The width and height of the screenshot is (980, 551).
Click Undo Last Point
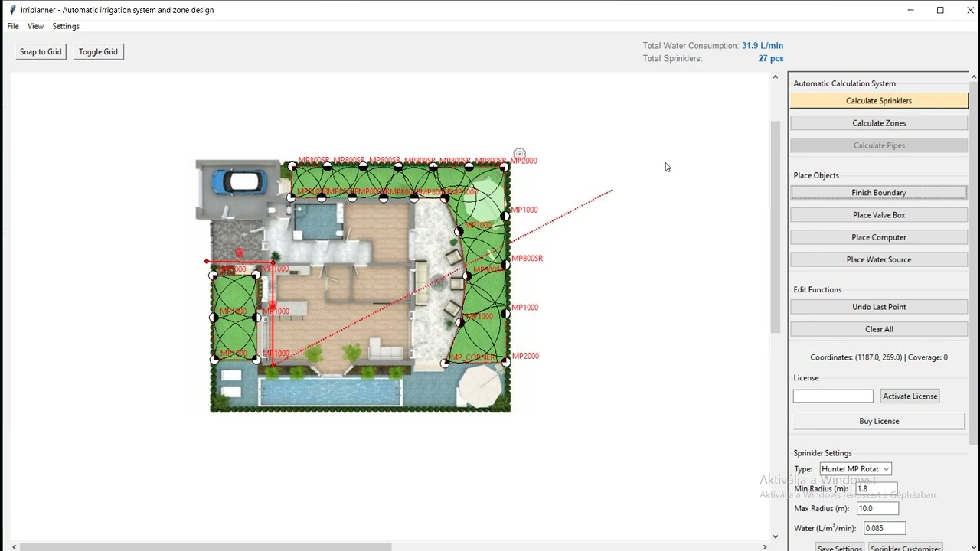[879, 307]
